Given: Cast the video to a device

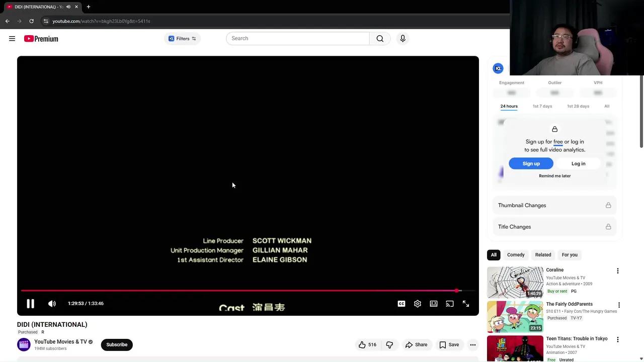Looking at the screenshot, I should pyautogui.click(x=449, y=303).
